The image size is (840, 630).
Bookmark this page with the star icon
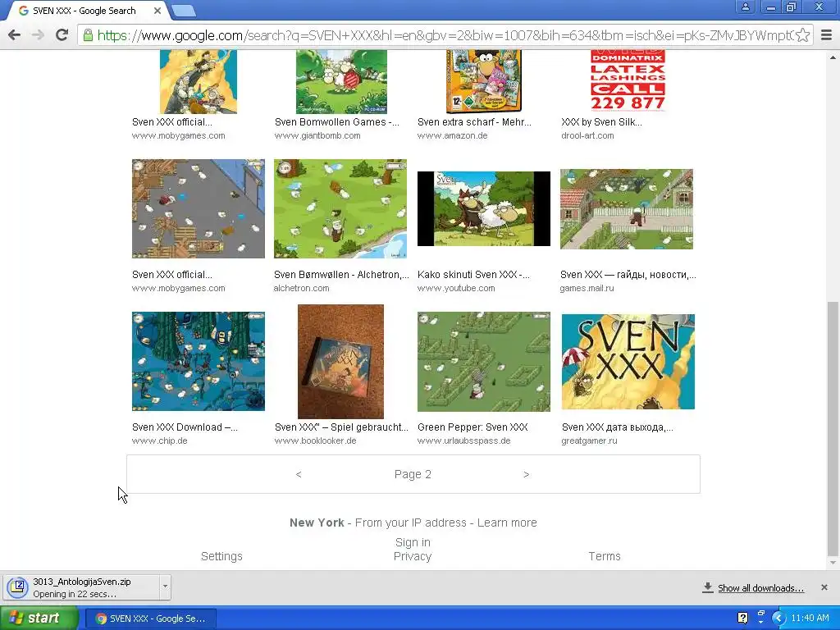pos(802,35)
